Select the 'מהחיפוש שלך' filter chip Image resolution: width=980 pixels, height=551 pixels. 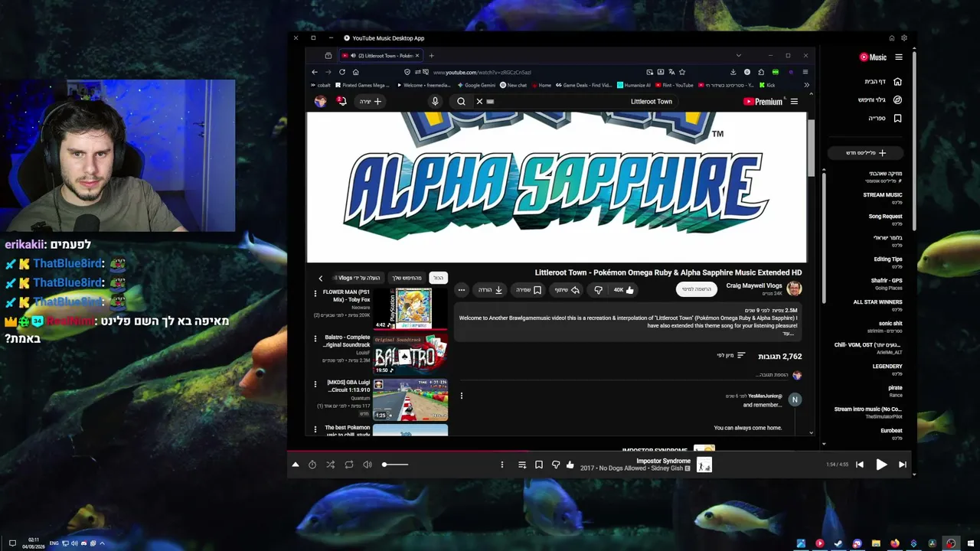tap(407, 278)
